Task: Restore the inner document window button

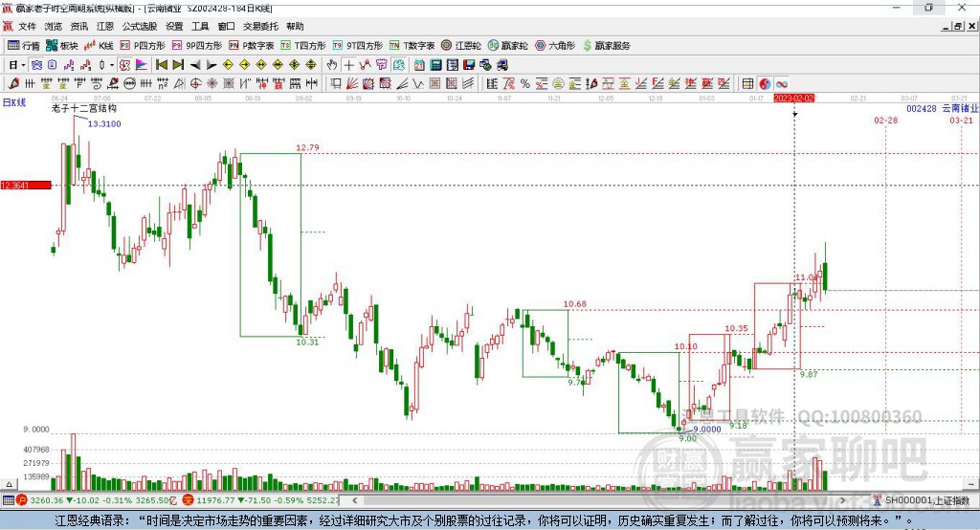Action: [958, 26]
